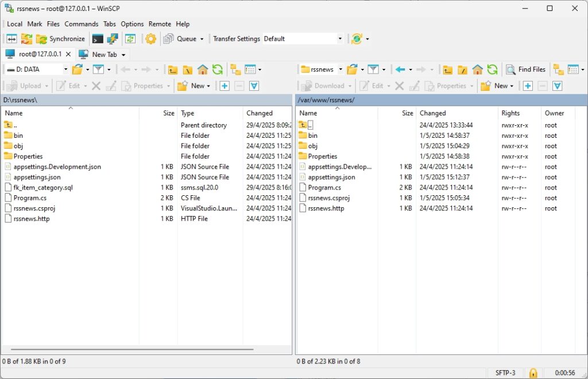Open the Transfer Settings Default dropdown
Screen dimensions: 588x379
[x=340, y=38]
